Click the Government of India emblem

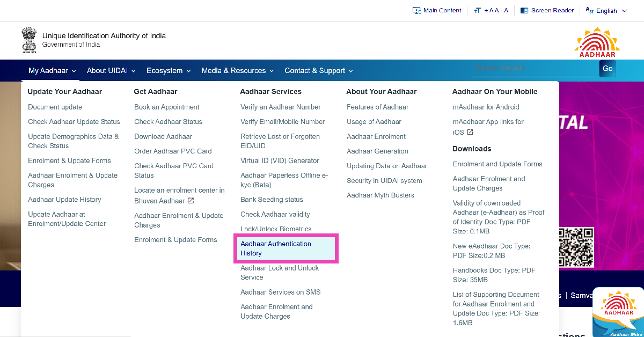(29, 40)
